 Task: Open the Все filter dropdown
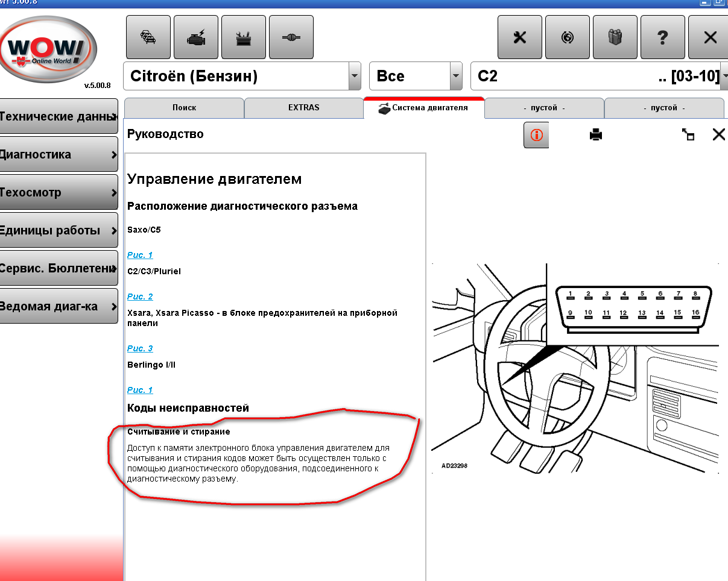click(x=455, y=77)
